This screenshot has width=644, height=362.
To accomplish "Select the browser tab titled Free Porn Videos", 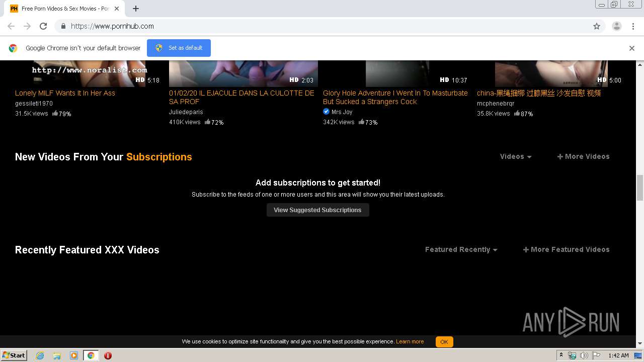I will [x=65, y=9].
